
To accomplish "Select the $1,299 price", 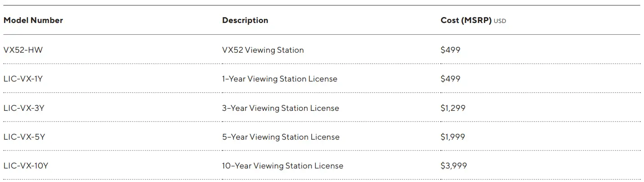I will pyautogui.click(x=453, y=108).
